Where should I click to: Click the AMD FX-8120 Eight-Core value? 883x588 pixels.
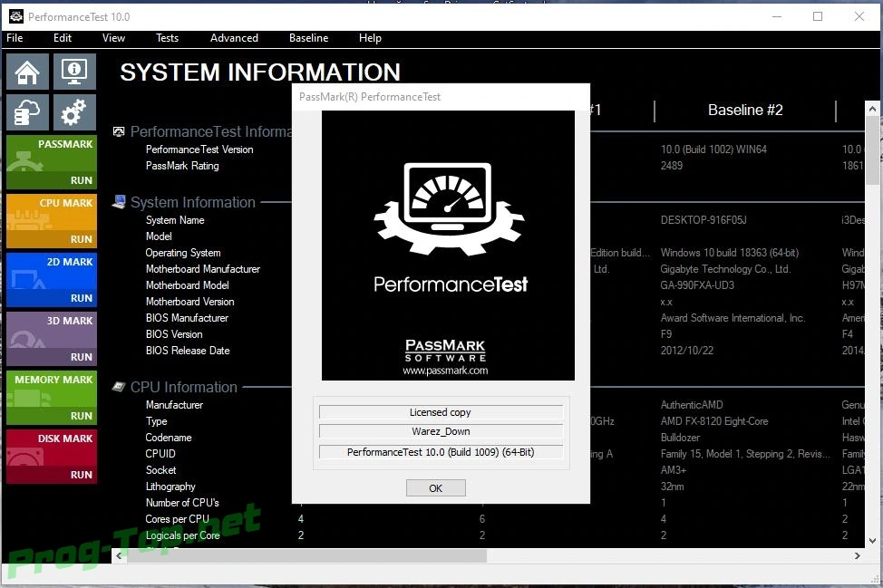click(714, 421)
